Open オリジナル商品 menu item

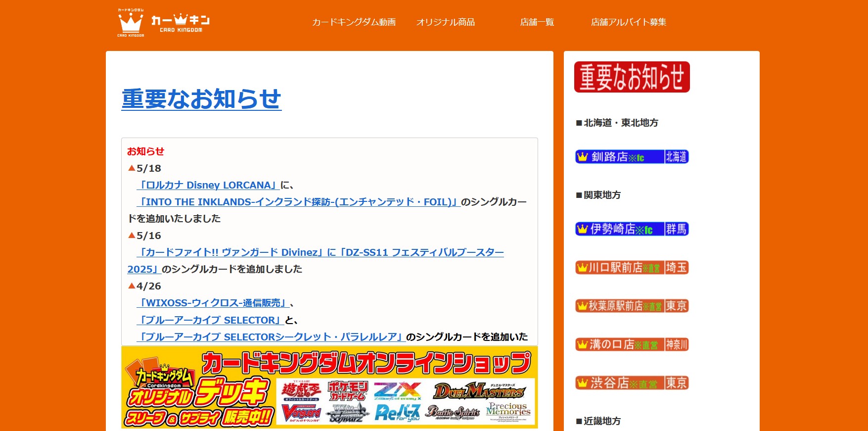(446, 22)
